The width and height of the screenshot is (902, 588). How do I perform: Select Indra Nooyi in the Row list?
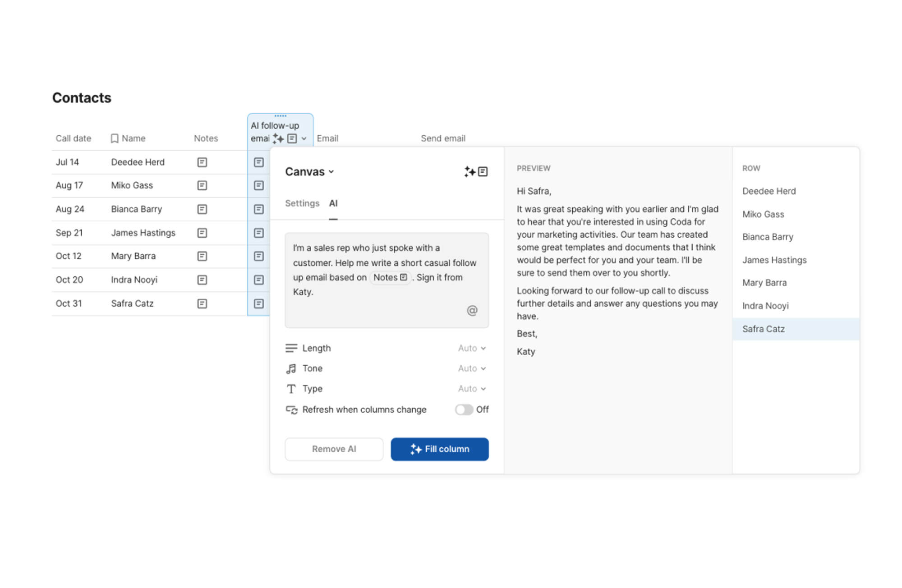(765, 306)
